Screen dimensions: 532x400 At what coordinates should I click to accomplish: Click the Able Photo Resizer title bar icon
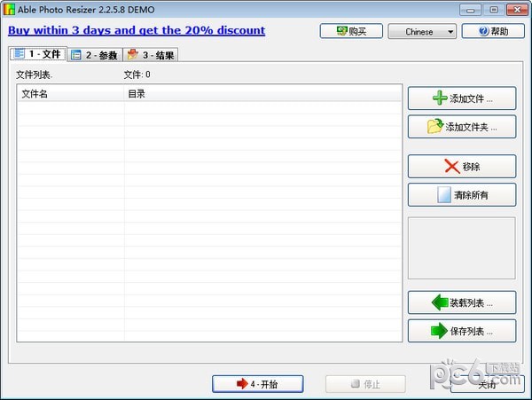tap(9, 10)
